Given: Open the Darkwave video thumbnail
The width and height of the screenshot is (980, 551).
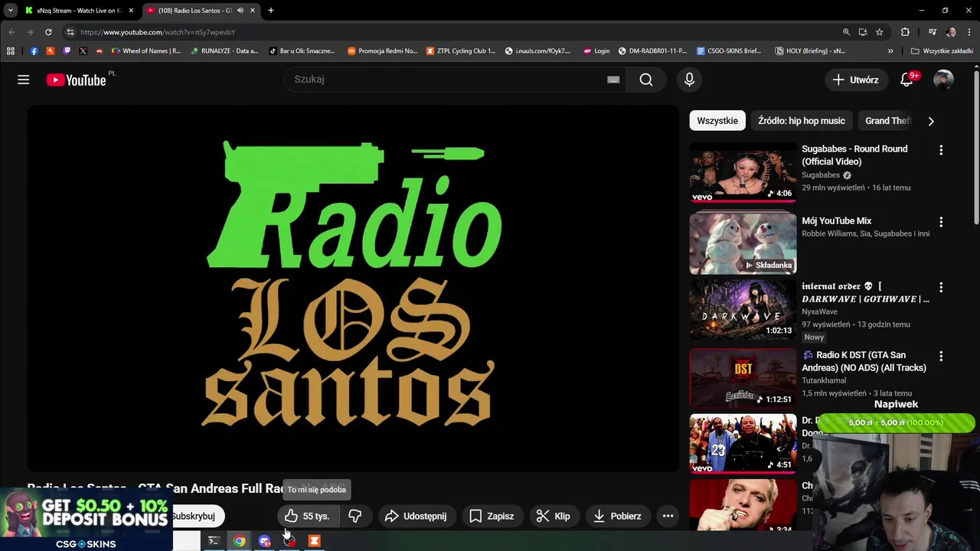Looking at the screenshot, I should click(743, 309).
